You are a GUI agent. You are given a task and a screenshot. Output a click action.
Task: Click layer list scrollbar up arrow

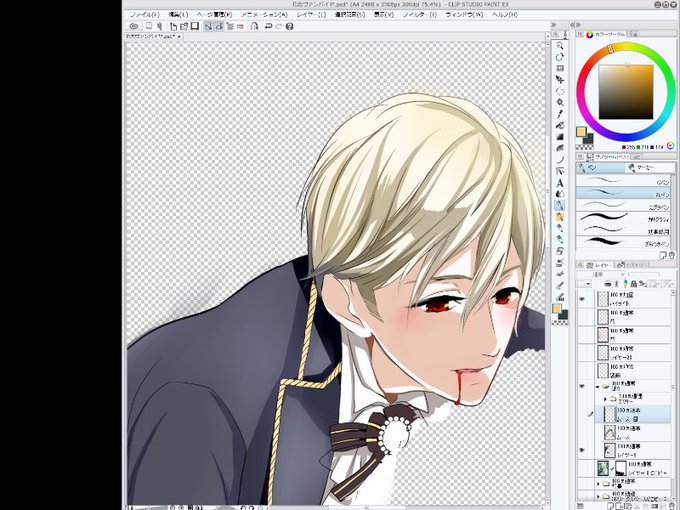click(x=673, y=294)
